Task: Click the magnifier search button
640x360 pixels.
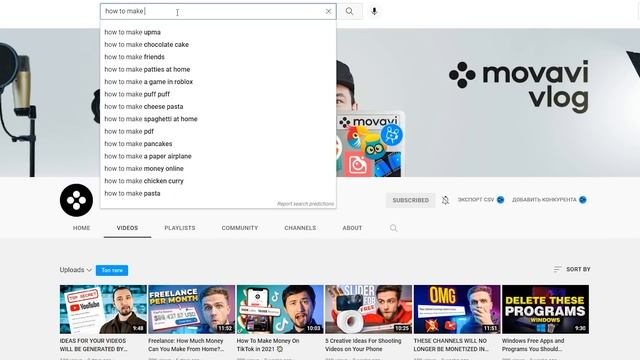Action: 349,11
